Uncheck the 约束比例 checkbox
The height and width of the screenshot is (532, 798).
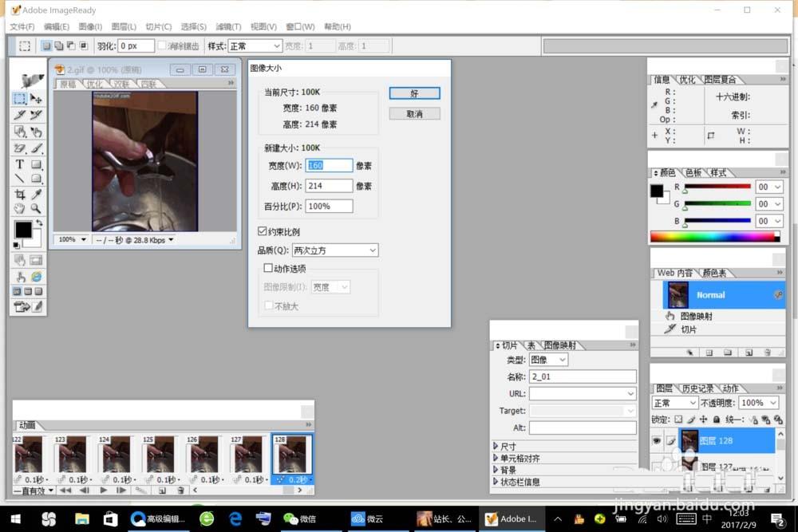263,231
